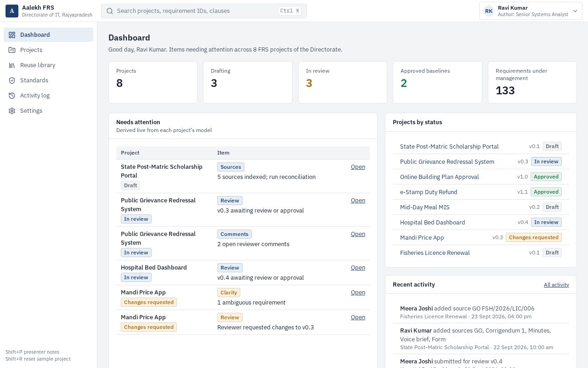This screenshot has width=588, height=368.
Task: Click the Comments tag for Grievance Redressal
Action: point(234,235)
